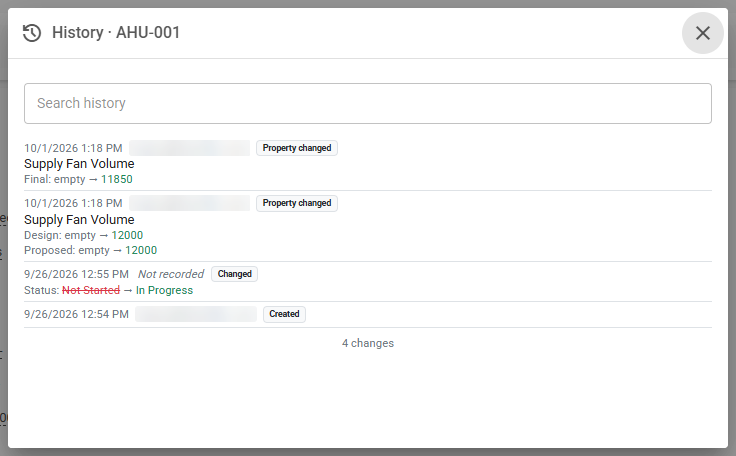
Task: Click the Created badge
Action: (x=284, y=314)
